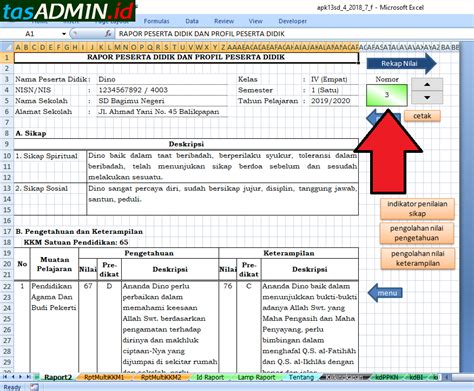
Task: Click the formula bar text field
Action: click(x=293, y=34)
